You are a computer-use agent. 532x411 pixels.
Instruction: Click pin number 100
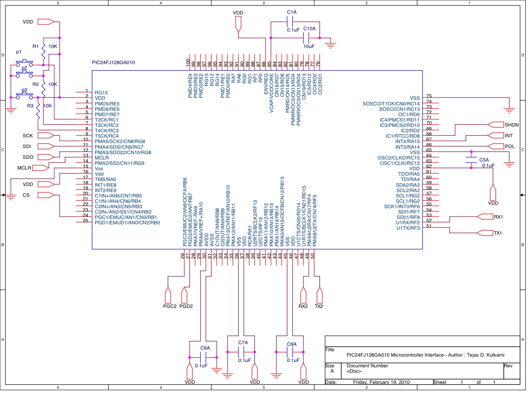188,62
